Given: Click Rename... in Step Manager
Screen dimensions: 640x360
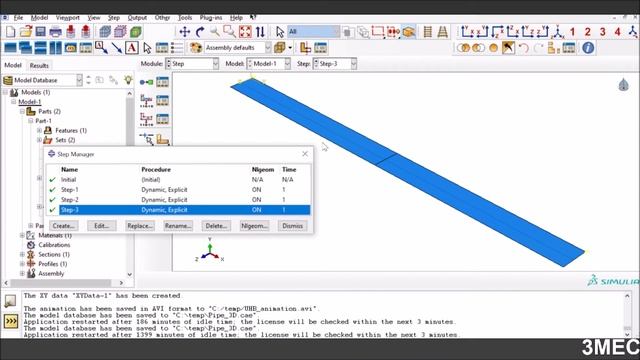Looking at the screenshot, I should tap(178, 226).
